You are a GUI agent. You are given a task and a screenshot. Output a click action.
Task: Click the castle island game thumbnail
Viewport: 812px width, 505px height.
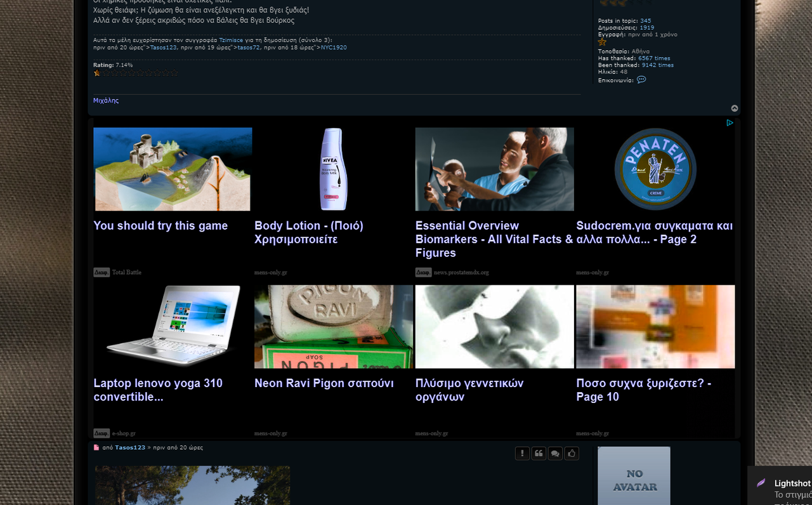point(173,169)
